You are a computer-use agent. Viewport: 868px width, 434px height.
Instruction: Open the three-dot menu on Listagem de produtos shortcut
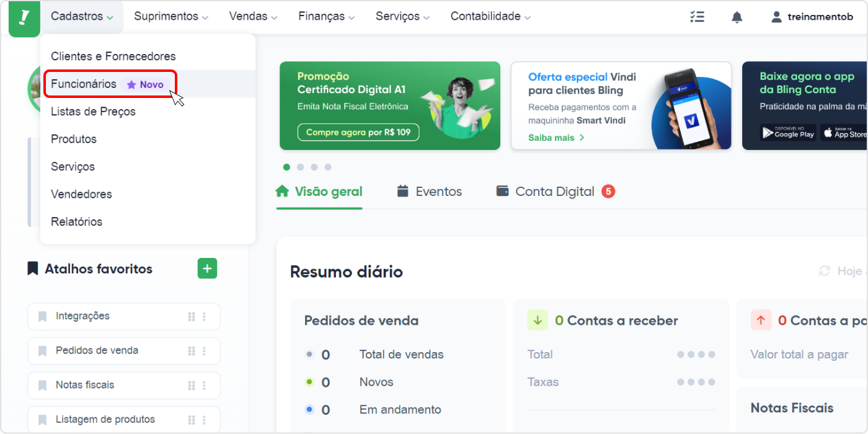tap(204, 420)
